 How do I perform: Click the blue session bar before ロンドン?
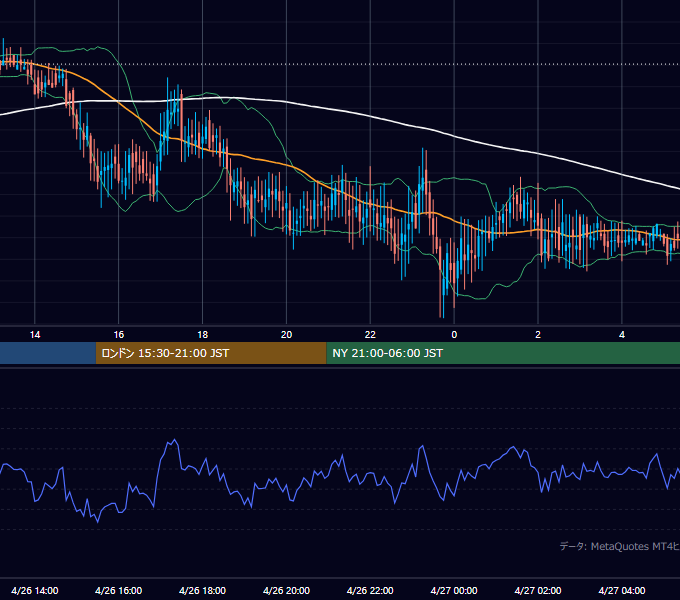point(48,353)
